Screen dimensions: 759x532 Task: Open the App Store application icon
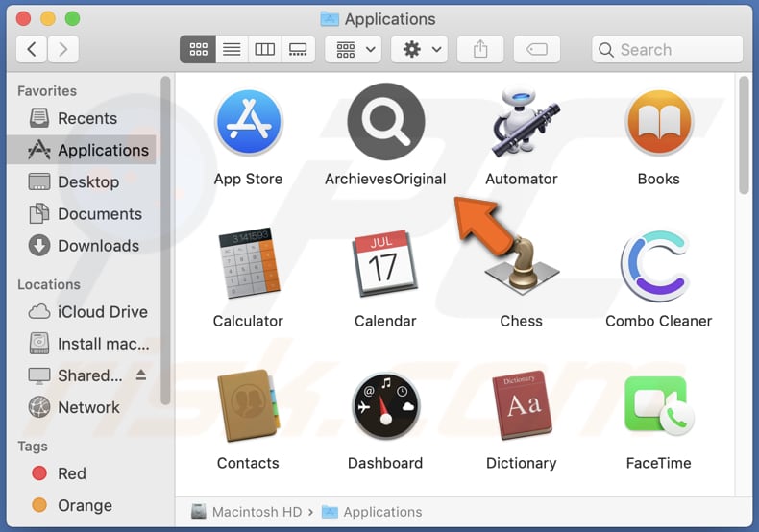coord(249,122)
